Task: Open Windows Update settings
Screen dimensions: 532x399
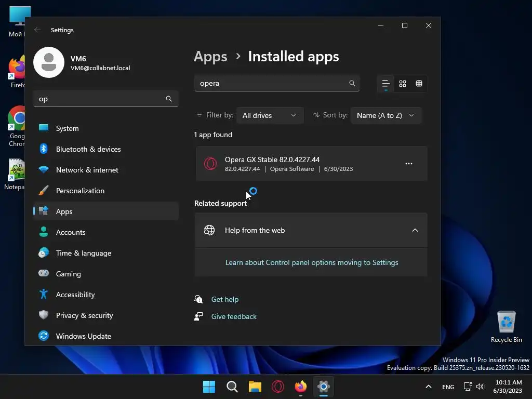Action: (x=106, y=336)
